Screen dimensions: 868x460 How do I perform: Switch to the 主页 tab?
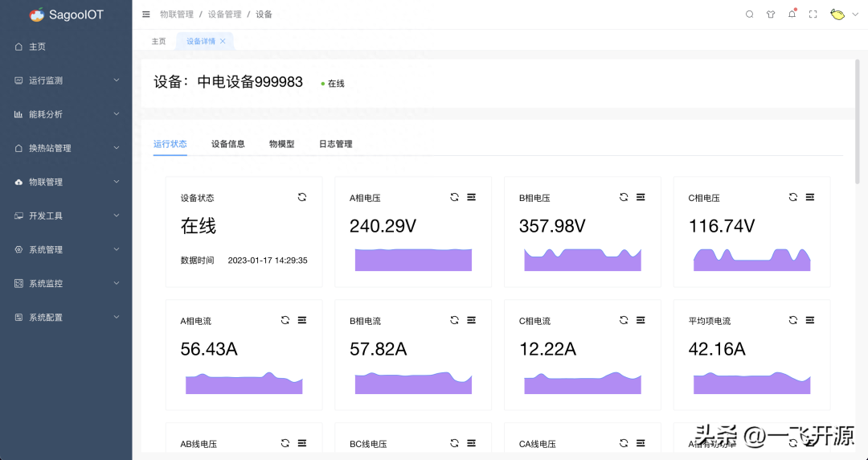point(159,41)
